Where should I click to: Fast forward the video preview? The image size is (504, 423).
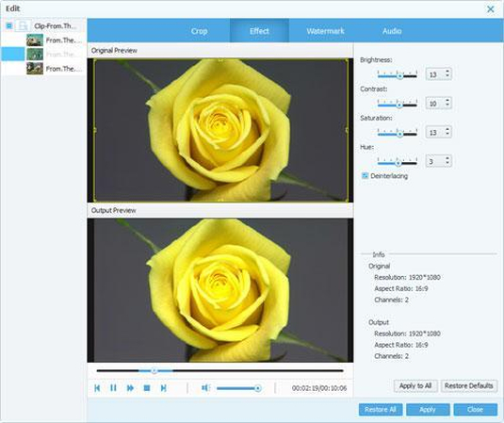[130, 388]
